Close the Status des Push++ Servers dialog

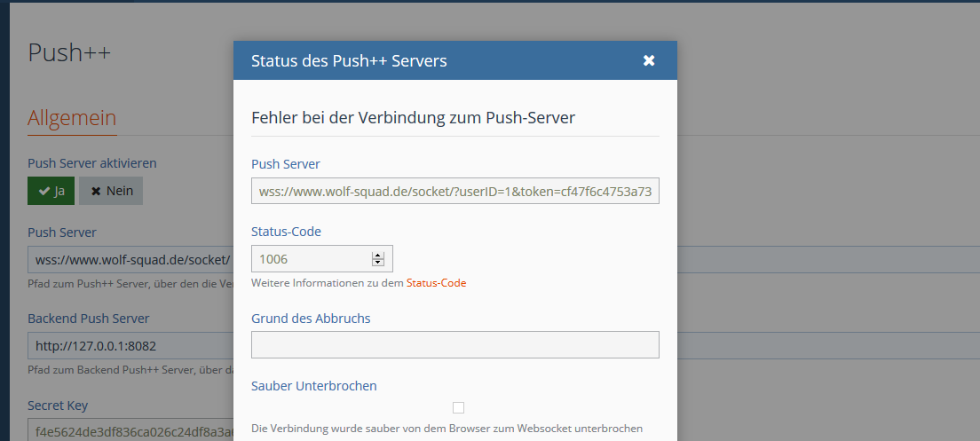tap(649, 60)
